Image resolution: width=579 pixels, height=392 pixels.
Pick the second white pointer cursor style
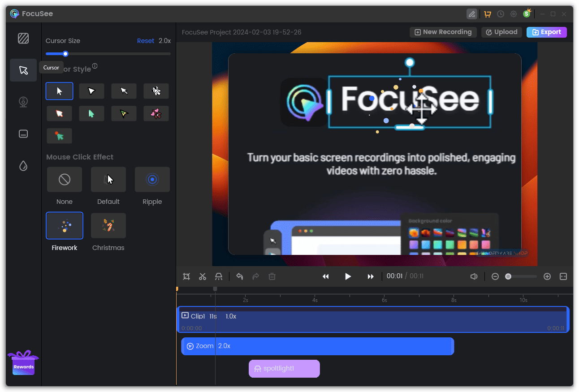click(91, 91)
